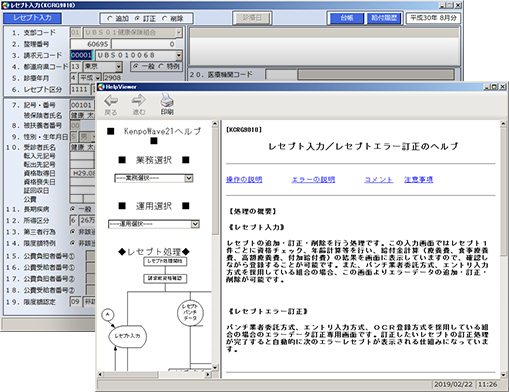Click the forward arrow icon in HelpViewer
This screenshot has height=392, width=509.
tap(138, 100)
